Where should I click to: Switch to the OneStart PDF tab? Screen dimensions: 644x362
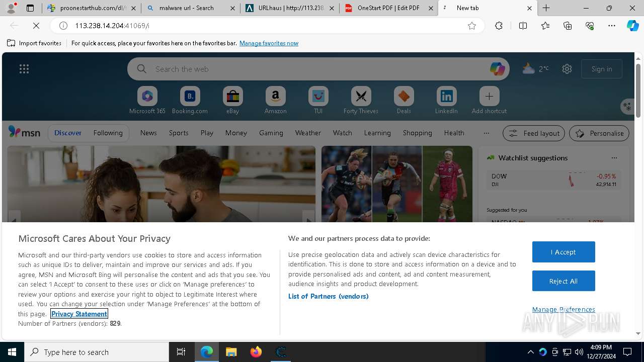pyautogui.click(x=389, y=8)
